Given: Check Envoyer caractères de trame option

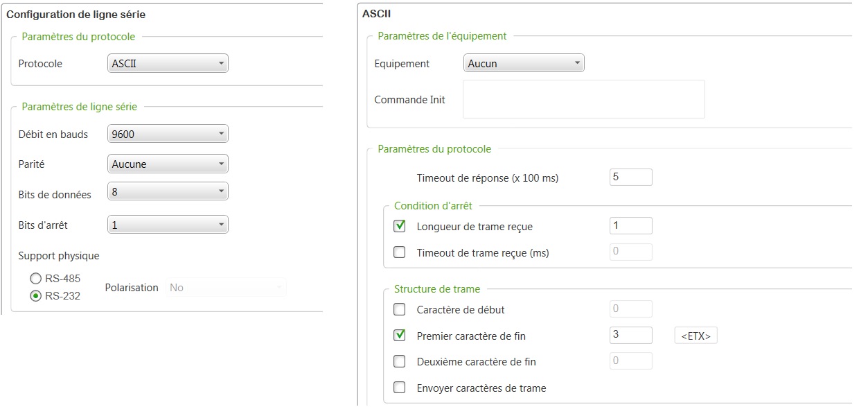Looking at the screenshot, I should (x=400, y=388).
